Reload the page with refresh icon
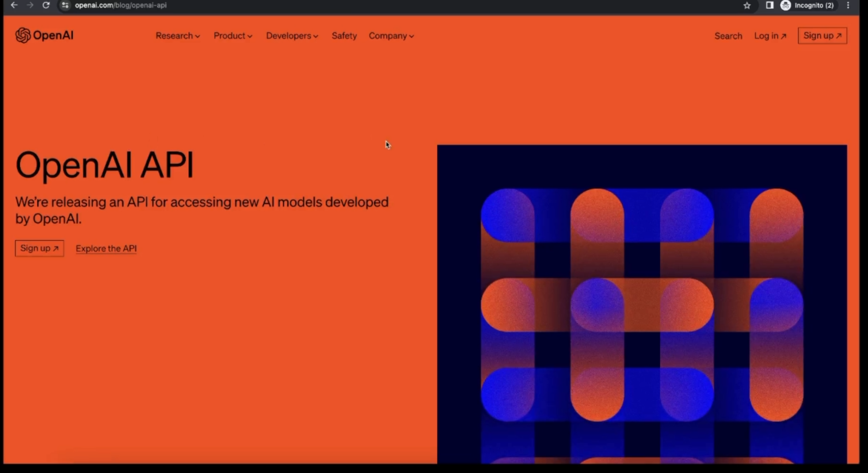868x473 pixels. tap(46, 5)
